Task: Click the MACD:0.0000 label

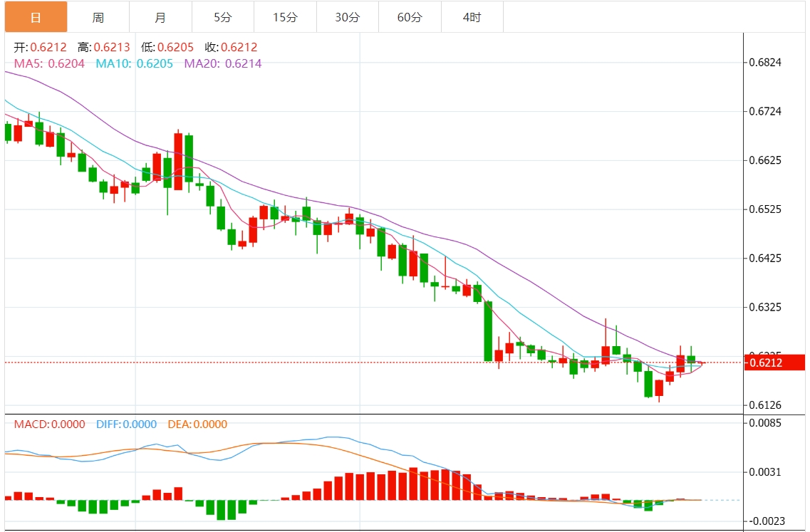Action: [50, 424]
